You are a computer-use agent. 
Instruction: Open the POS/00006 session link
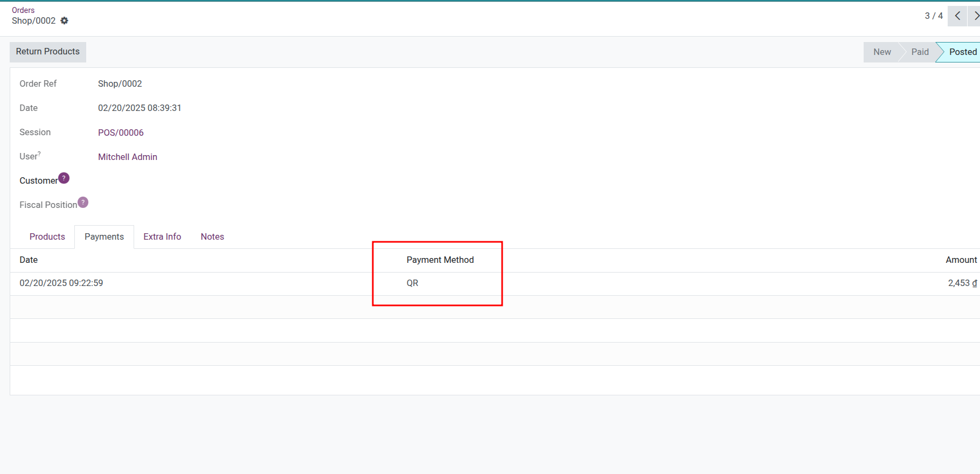click(x=121, y=133)
